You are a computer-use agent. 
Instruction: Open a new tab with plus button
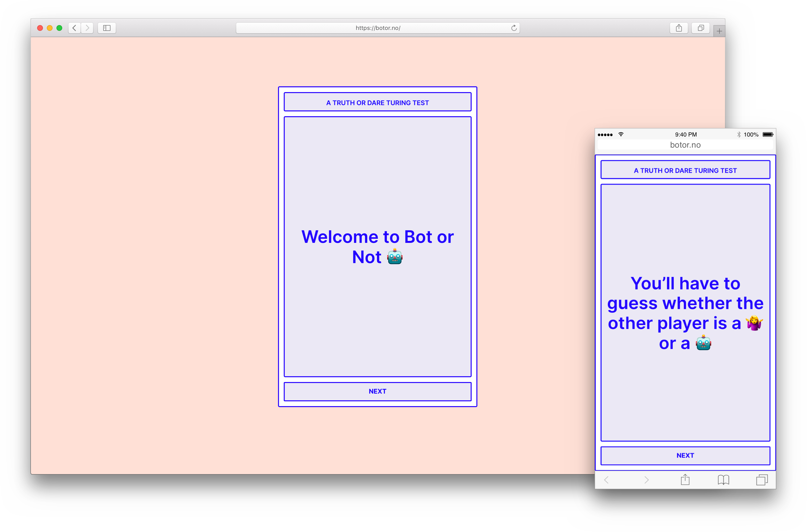click(x=719, y=31)
